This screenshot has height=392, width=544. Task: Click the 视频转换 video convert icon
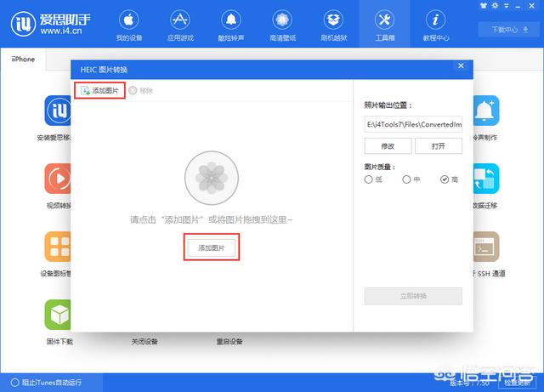tap(59, 179)
